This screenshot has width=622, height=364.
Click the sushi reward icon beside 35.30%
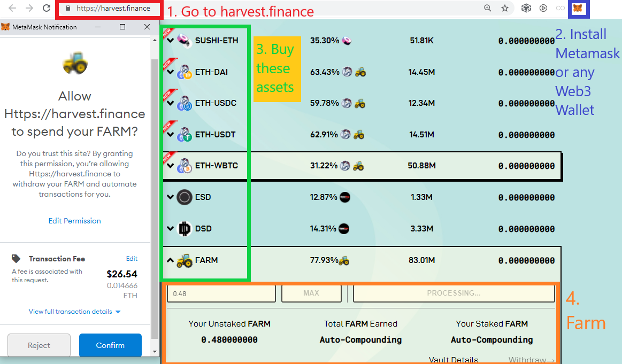coord(347,41)
